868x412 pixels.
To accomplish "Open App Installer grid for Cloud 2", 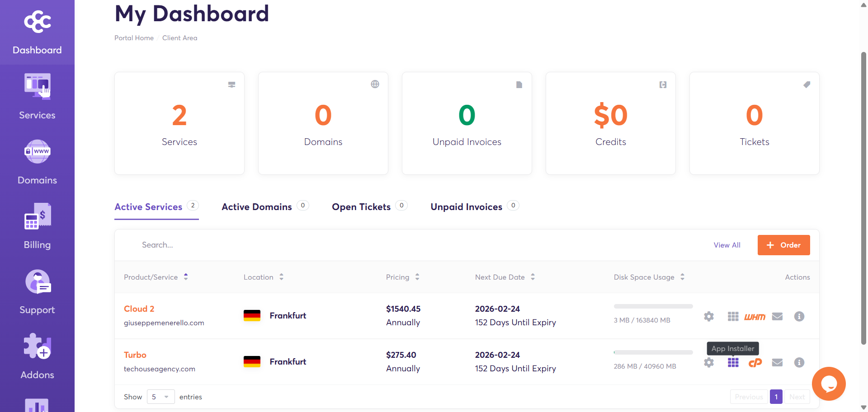I will point(733,316).
